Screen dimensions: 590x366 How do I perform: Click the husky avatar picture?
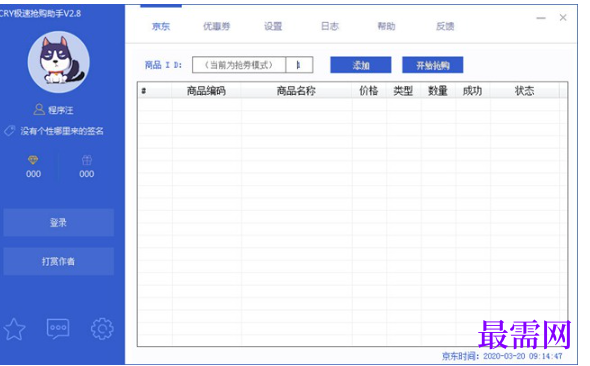click(59, 62)
